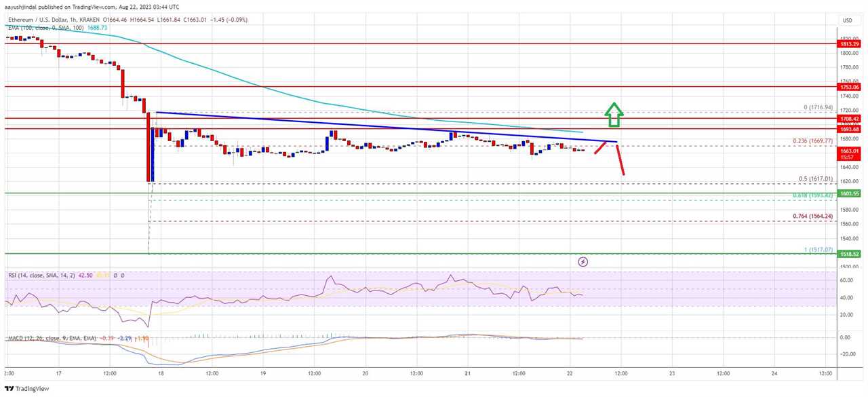This screenshot has height=397, width=868.
Task: Click the USD label on the price axis
Action: tap(846, 20)
